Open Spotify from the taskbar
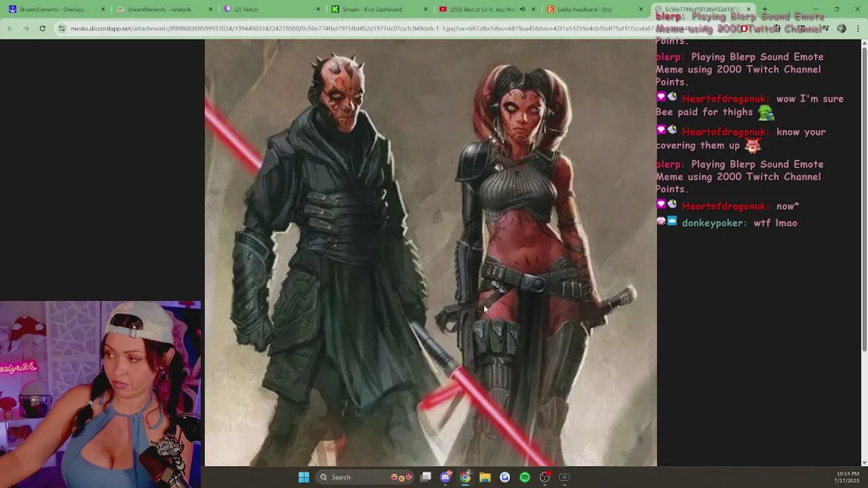The width and height of the screenshot is (868, 488). [525, 477]
